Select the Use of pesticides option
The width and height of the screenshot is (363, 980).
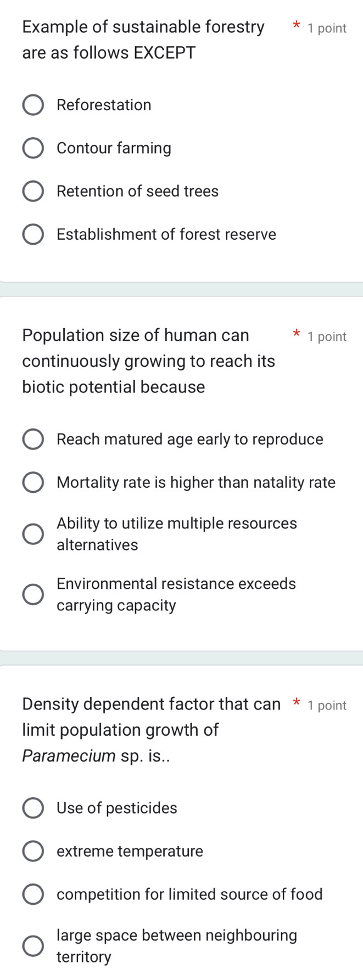[33, 808]
